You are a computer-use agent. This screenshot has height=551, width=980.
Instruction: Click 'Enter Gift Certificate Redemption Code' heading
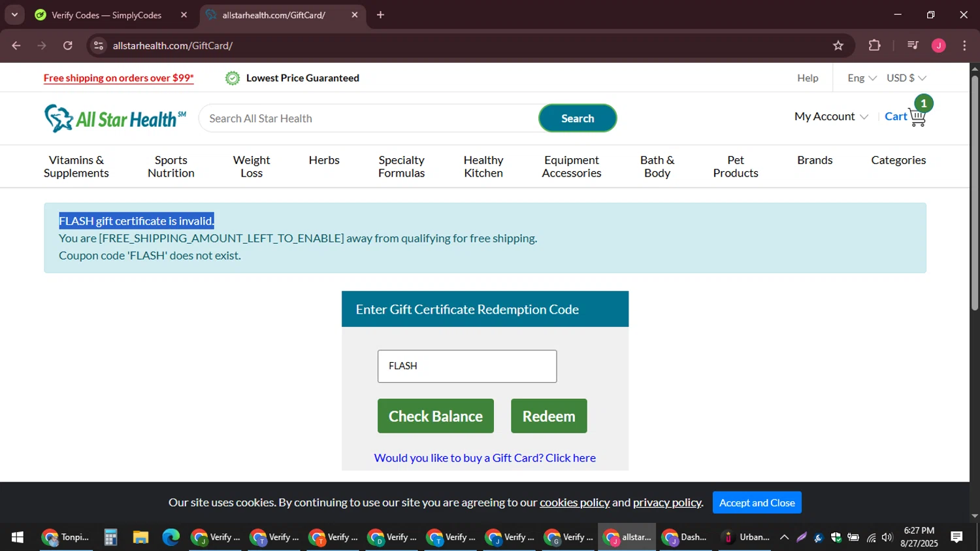tap(467, 309)
